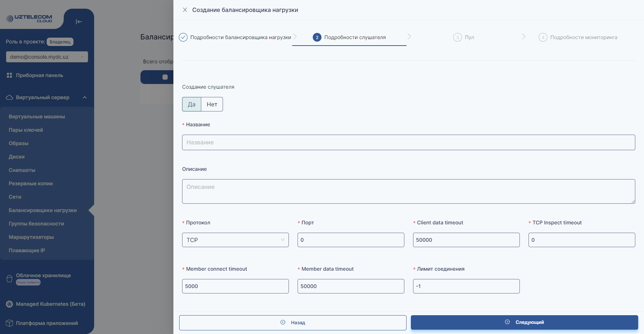The height and width of the screenshot is (334, 644).
Task: Click the Платформа приложений icon
Action: (9, 323)
